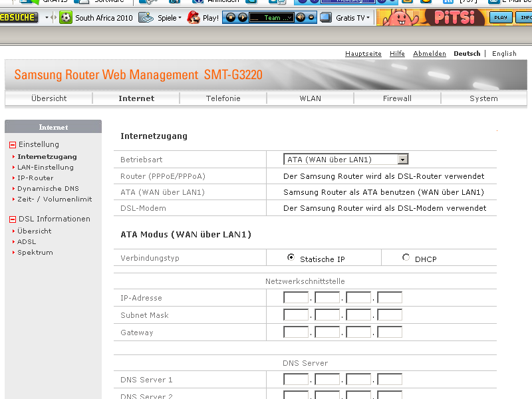This screenshot has width=532, height=399.
Task: Select the Deutsch language option
Action: 467,54
